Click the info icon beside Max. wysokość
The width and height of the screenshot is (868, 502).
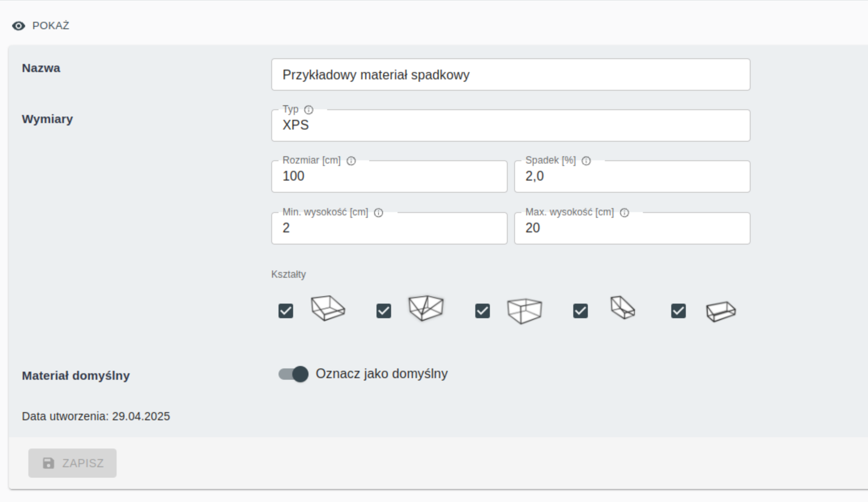624,213
